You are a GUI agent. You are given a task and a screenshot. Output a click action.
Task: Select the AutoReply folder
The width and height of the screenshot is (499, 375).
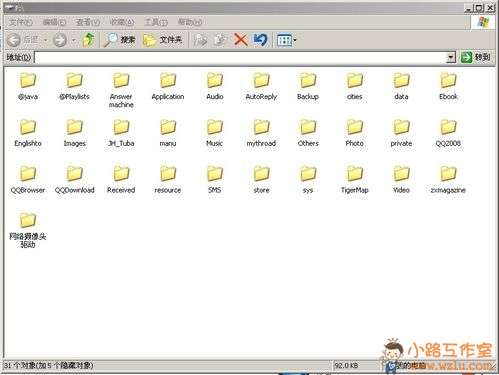(x=261, y=87)
